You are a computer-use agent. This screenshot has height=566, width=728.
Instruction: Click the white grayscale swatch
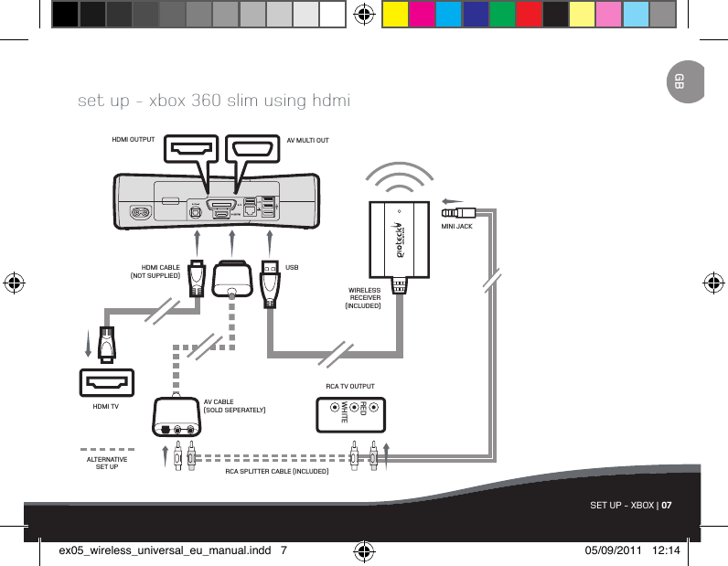tap(332, 15)
